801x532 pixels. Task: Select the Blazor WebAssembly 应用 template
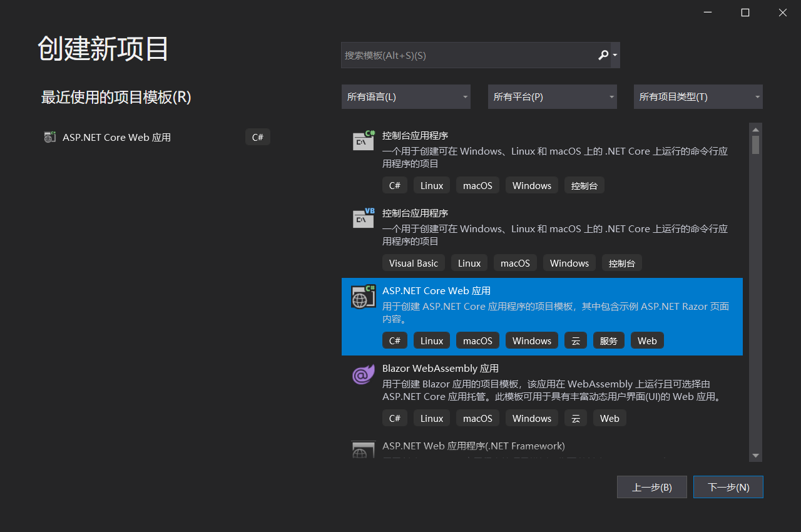click(x=542, y=394)
